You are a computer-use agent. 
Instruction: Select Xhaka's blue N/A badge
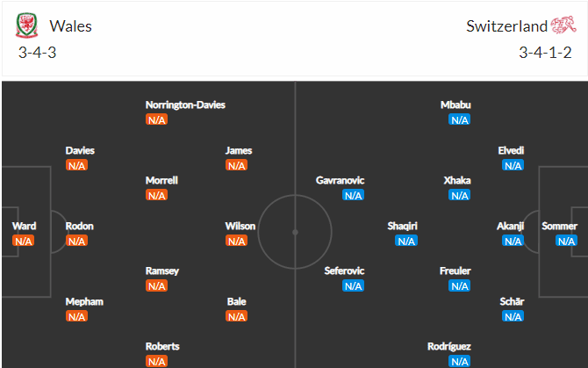[459, 196]
